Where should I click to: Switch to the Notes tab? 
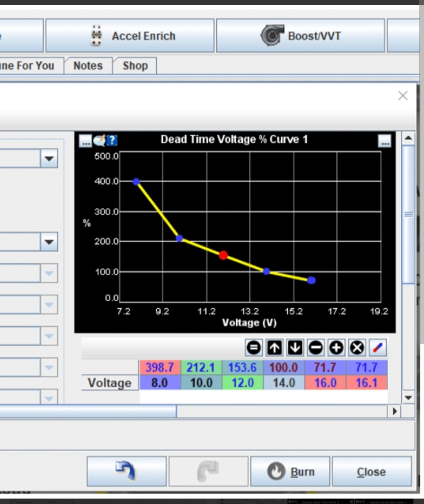pos(88,66)
